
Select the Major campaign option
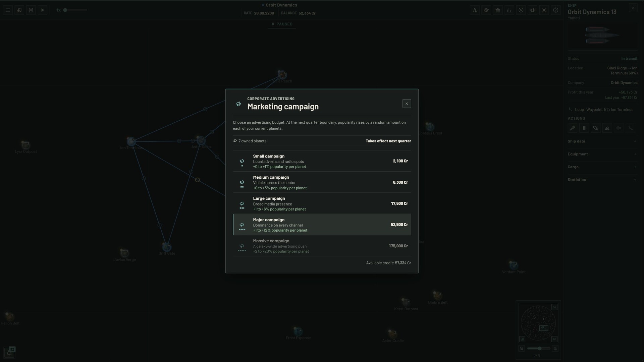click(x=322, y=225)
